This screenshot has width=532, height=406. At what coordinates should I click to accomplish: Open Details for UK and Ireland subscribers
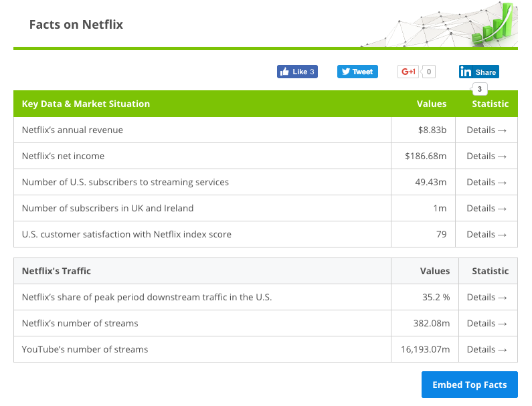click(486, 208)
